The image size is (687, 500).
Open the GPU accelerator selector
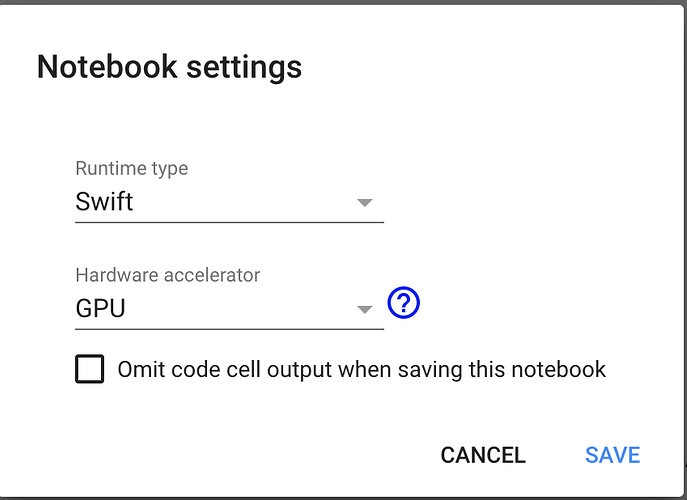coord(228,309)
